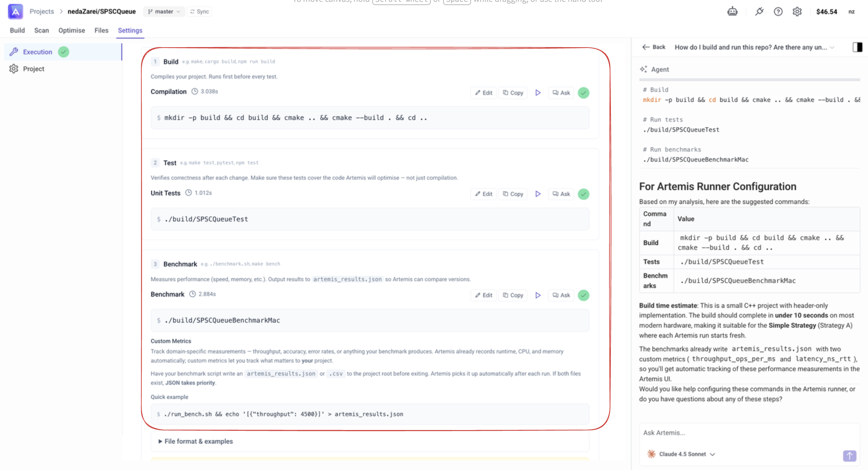Switch to the Files tab

click(x=101, y=31)
